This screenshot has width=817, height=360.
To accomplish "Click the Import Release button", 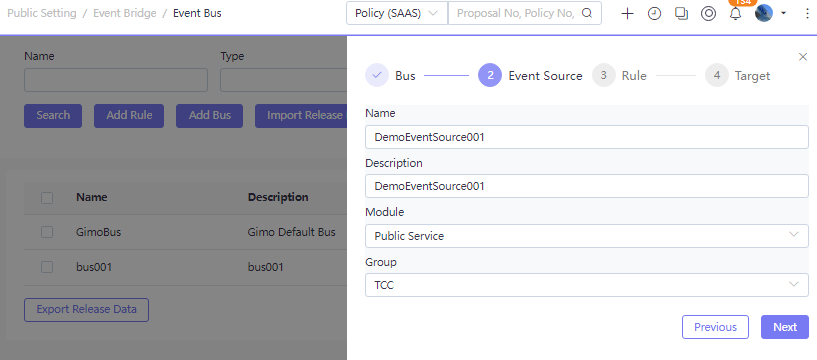I will (301, 116).
